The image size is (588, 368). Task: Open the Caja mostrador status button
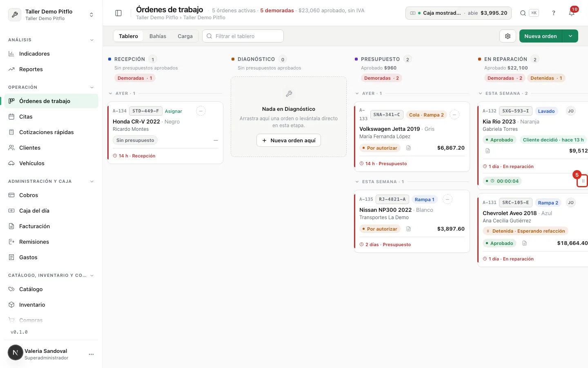(459, 13)
